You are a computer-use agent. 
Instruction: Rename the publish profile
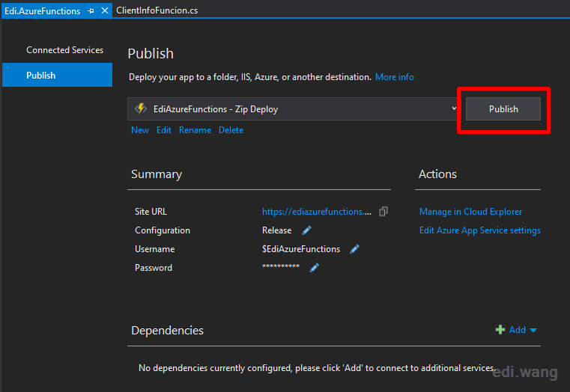coord(195,130)
